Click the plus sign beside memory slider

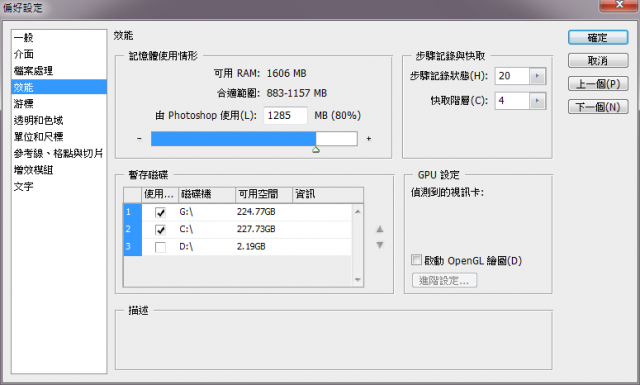[369, 139]
